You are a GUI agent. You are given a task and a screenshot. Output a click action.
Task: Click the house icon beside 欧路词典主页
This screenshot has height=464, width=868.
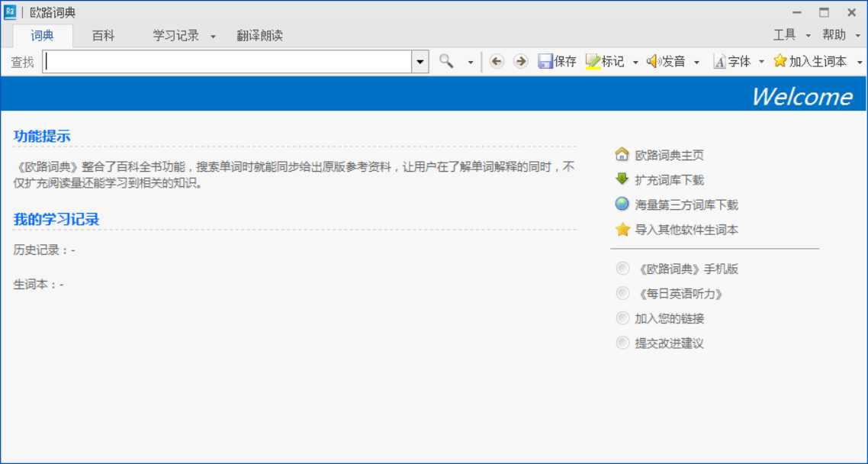click(x=622, y=154)
